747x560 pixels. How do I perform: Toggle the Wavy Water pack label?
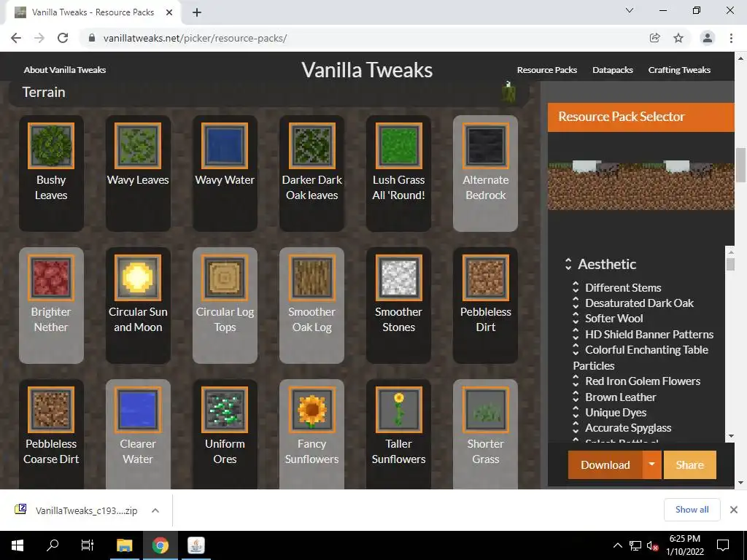[x=225, y=180]
